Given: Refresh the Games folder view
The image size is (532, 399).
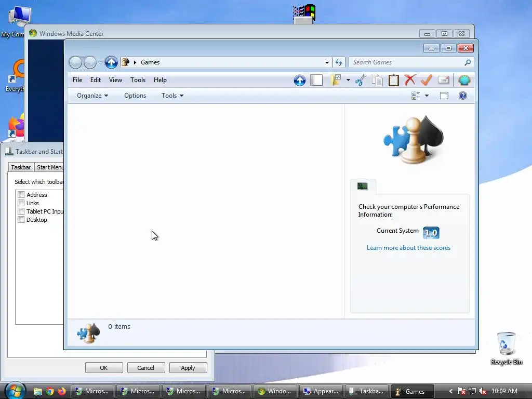Looking at the screenshot, I should pos(339,62).
